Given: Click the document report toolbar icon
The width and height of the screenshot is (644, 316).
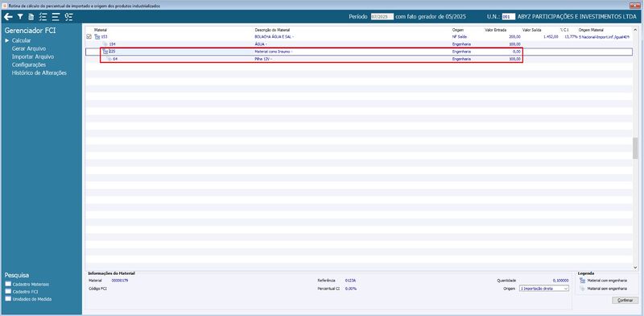Looking at the screenshot, I should 31,17.
